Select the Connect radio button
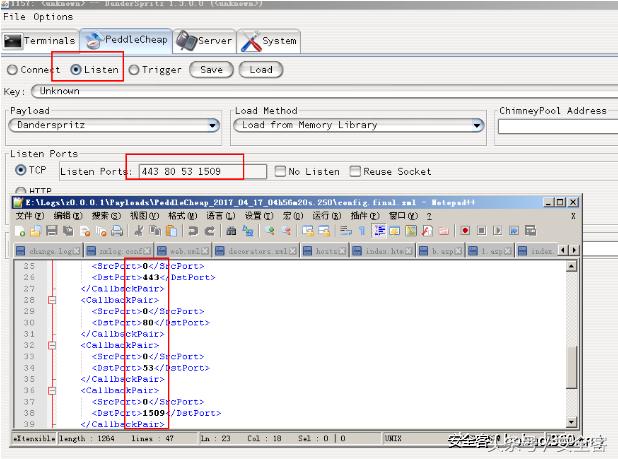The image size is (618, 459). coord(12,70)
